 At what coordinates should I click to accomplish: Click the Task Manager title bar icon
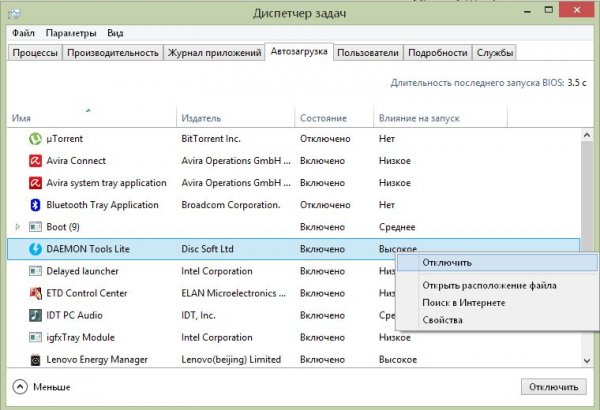14,14
